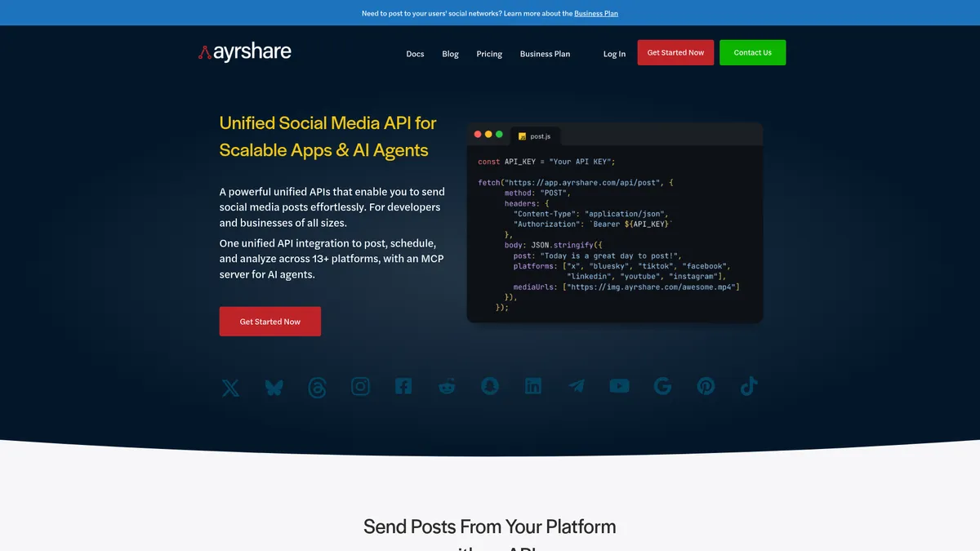The width and height of the screenshot is (980, 551).
Task: Click the yellow minimize dot on code window
Action: coord(488,134)
